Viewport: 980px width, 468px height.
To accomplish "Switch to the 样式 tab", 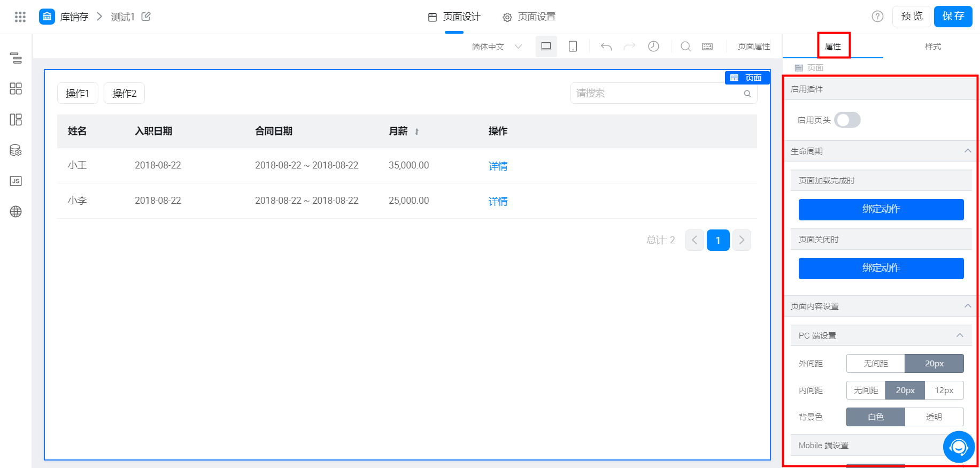I will point(932,47).
